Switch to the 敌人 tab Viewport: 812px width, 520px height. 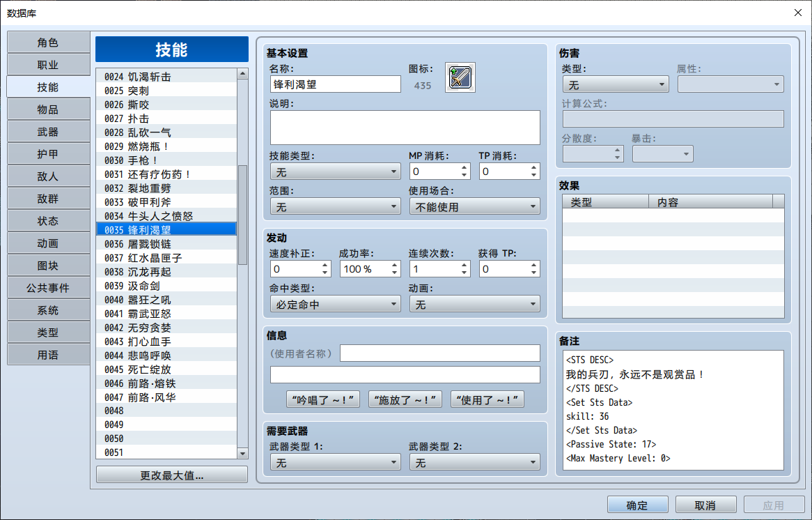[x=48, y=176]
